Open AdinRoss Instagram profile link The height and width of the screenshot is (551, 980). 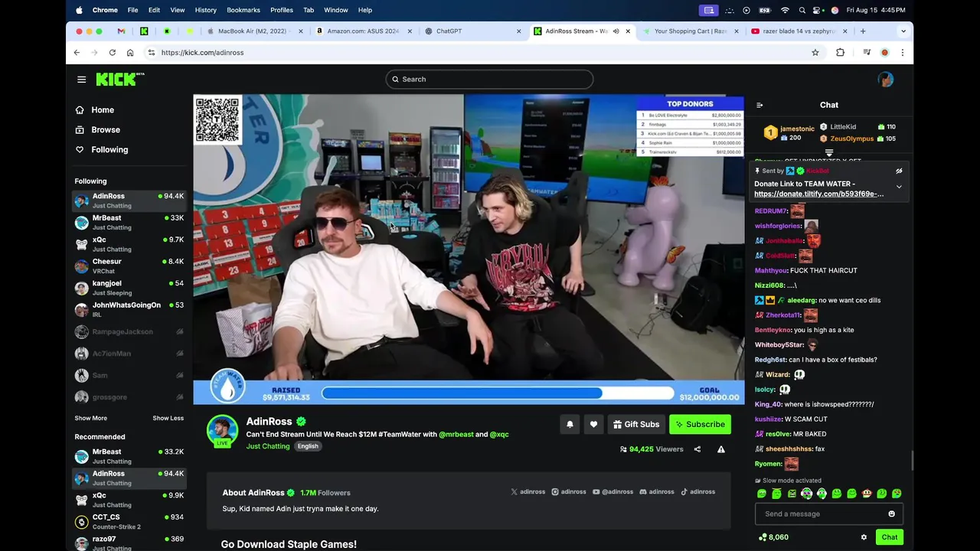[569, 492]
